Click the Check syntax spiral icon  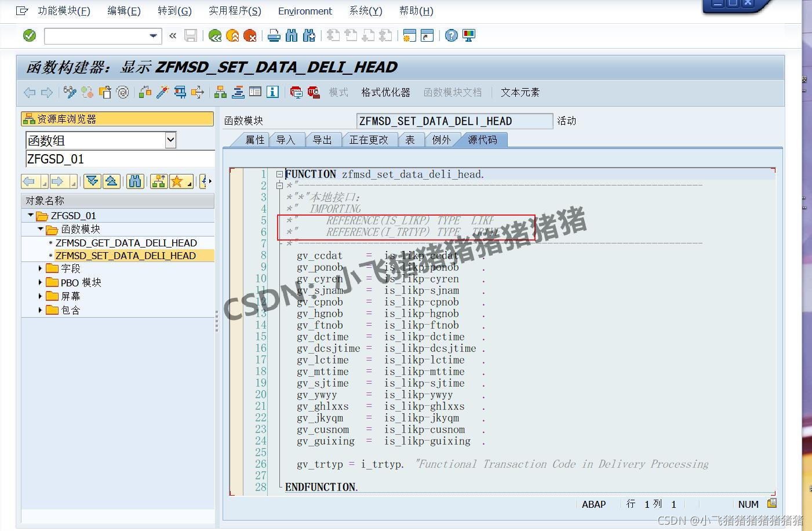pyautogui.click(x=122, y=92)
